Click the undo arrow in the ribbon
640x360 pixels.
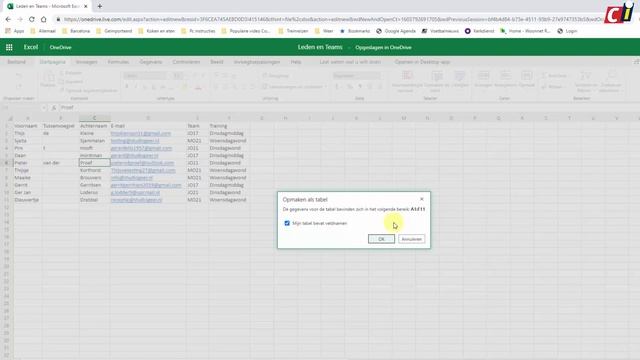tap(18, 76)
